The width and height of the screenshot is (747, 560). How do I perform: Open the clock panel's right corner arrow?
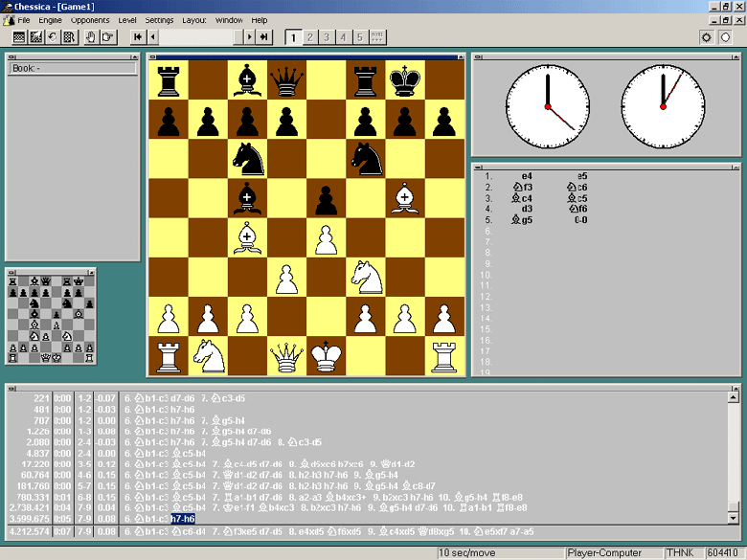[736, 56]
